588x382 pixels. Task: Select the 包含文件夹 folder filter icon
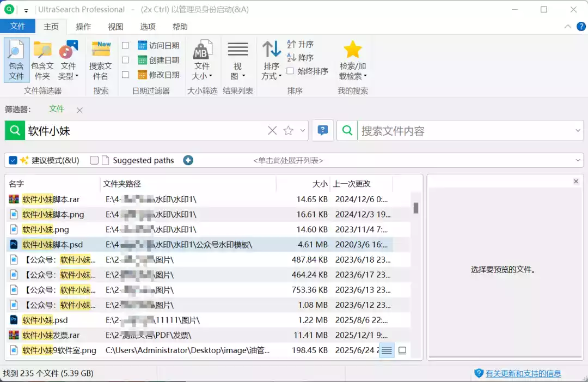pyautogui.click(x=42, y=59)
